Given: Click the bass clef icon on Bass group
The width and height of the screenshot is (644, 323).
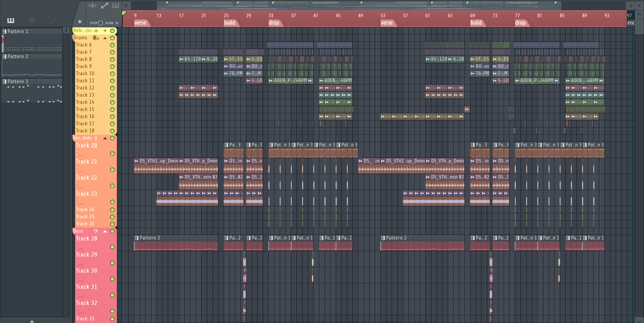Looking at the screenshot, I should click(96, 231).
